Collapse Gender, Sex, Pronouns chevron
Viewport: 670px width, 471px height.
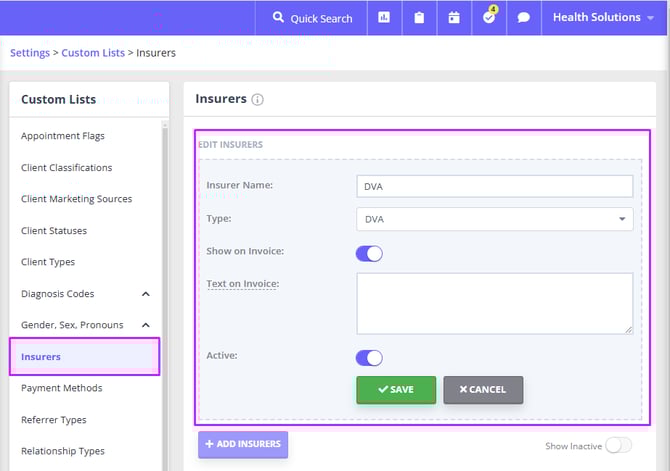coord(145,325)
